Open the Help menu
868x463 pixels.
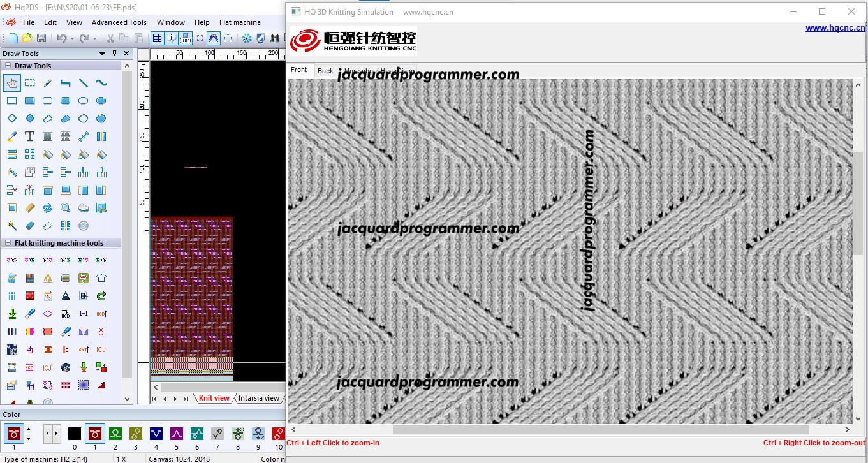202,22
